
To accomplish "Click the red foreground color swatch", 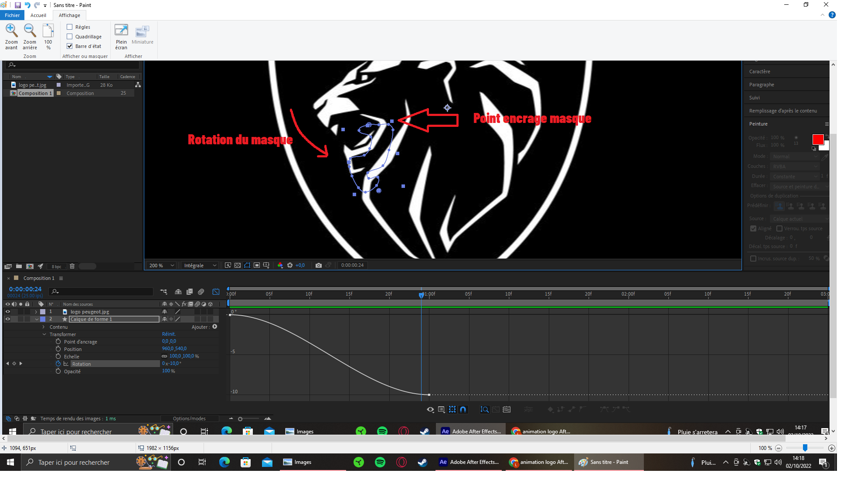I will [818, 140].
